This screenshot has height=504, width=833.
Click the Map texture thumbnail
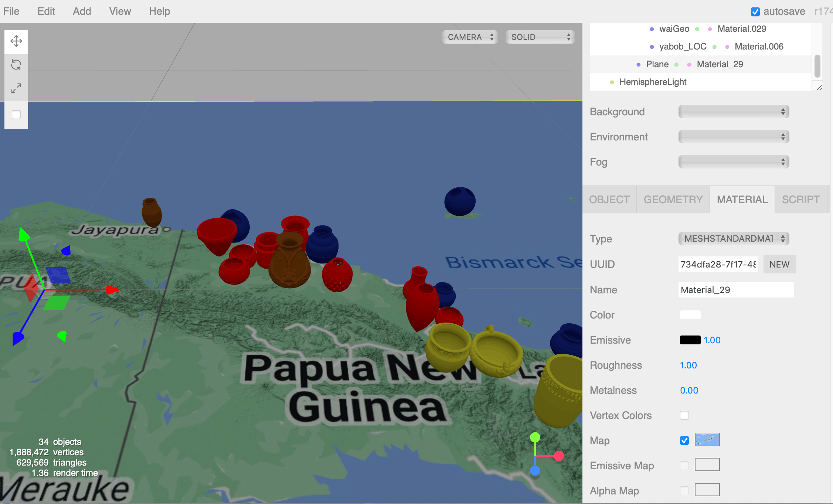[707, 440]
